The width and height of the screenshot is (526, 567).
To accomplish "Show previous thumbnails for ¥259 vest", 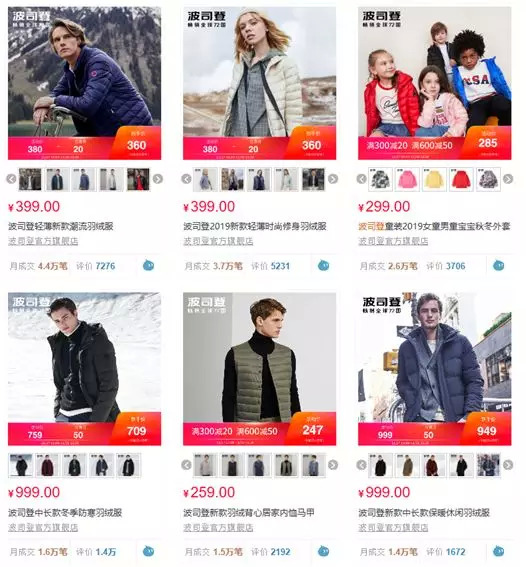I will 186,465.
